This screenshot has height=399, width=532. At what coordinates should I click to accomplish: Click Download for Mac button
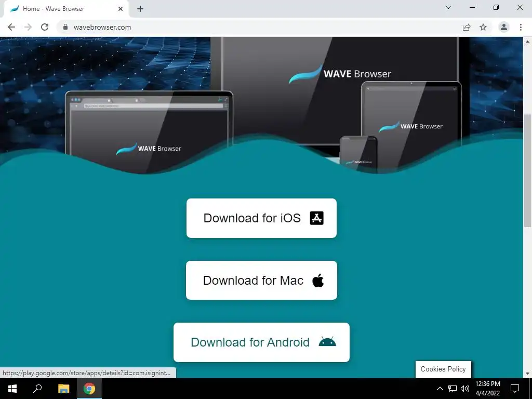coord(261,280)
